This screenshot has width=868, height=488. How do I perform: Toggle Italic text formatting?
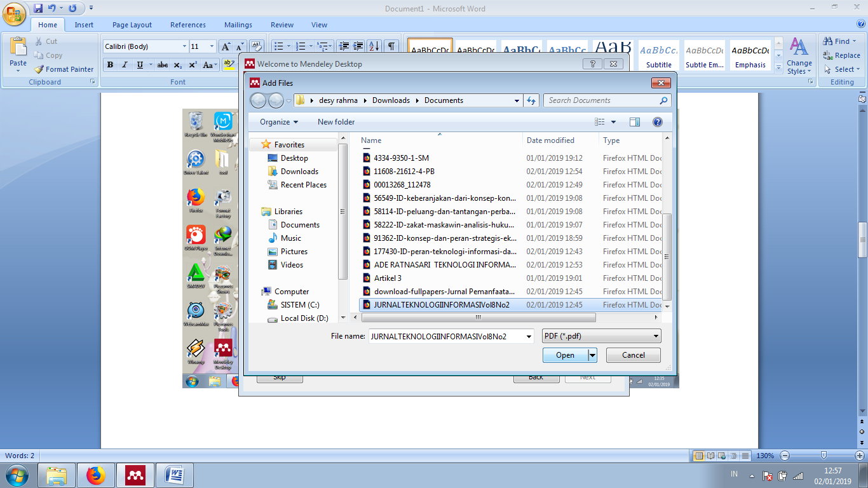pos(125,65)
